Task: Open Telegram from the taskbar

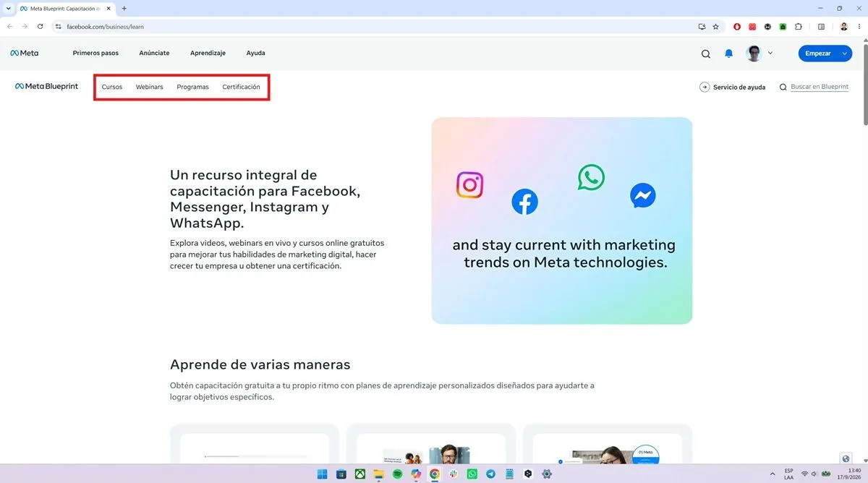Action: point(491,474)
